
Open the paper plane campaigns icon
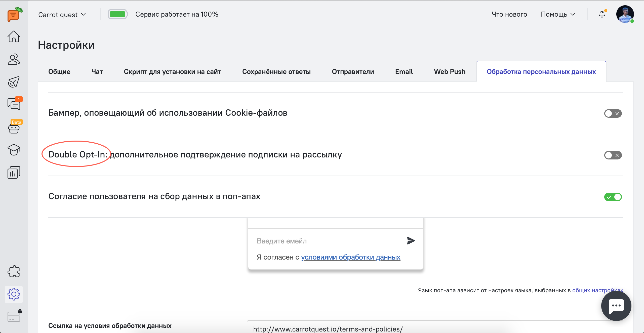click(14, 82)
